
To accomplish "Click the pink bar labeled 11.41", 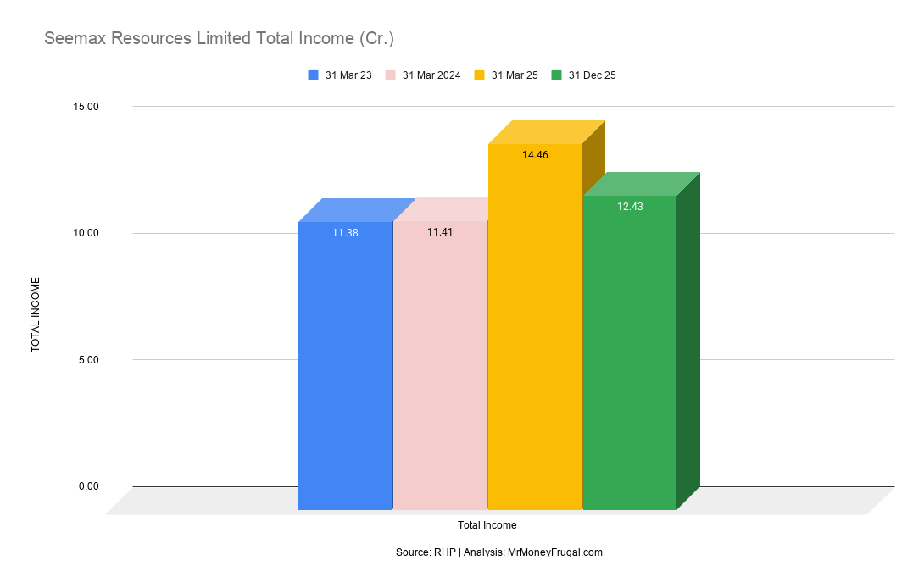I will click(x=440, y=365).
